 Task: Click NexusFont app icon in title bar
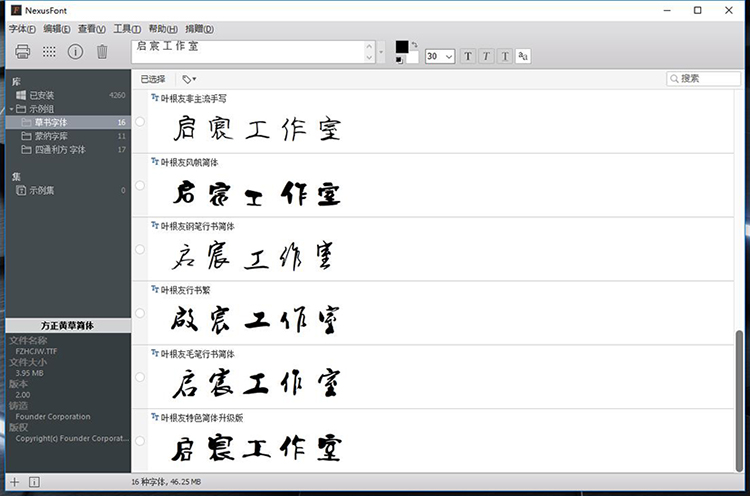[16, 10]
